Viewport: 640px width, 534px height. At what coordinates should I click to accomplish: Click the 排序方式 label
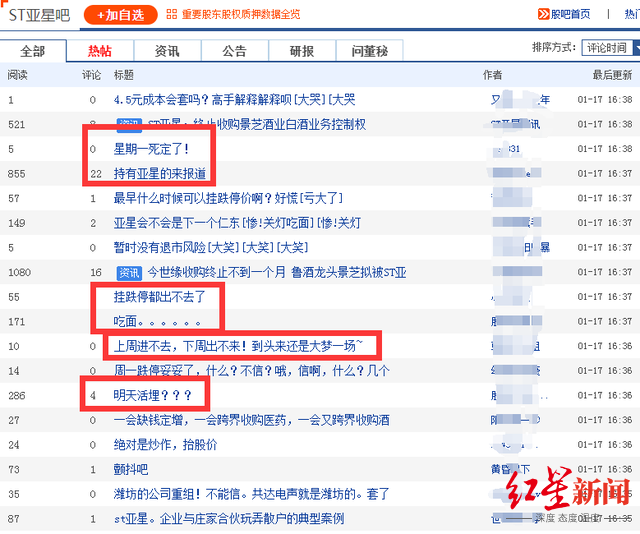[x=554, y=48]
